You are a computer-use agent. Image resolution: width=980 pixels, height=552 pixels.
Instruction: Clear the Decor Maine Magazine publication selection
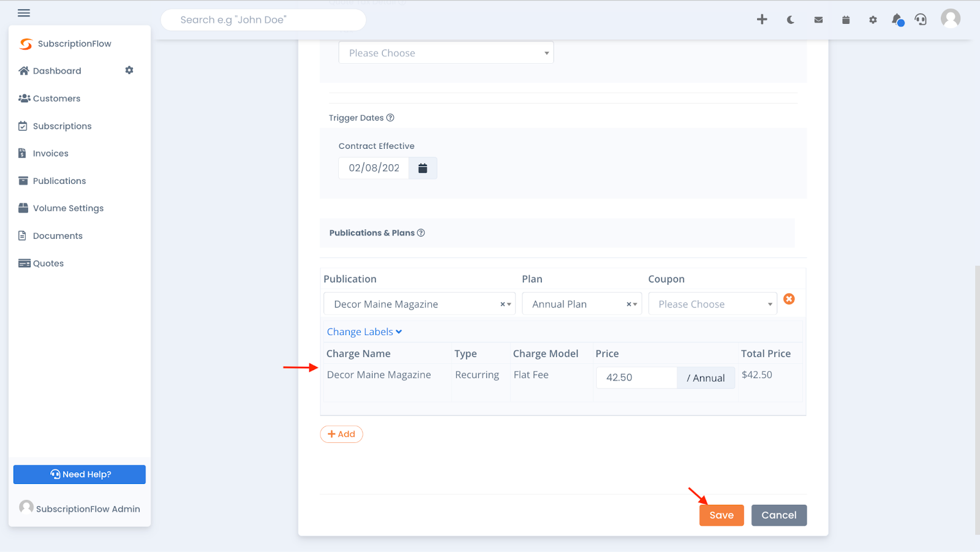click(502, 304)
